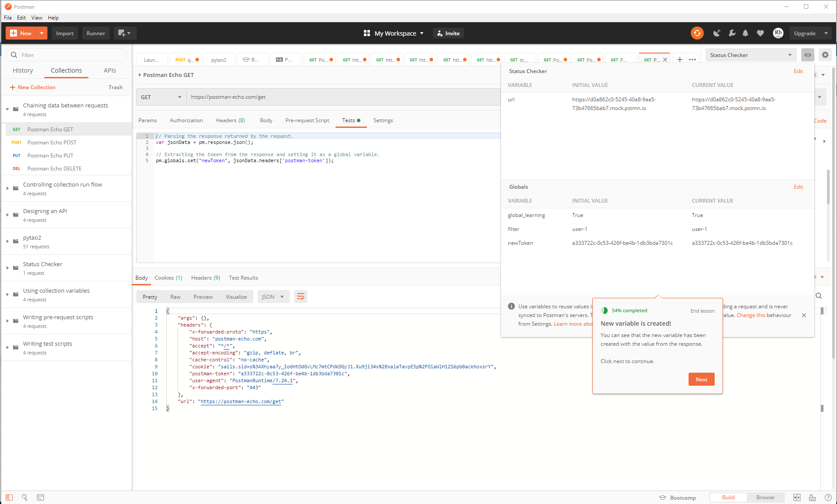Switch the two-pane view toggle near Build

[797, 497]
